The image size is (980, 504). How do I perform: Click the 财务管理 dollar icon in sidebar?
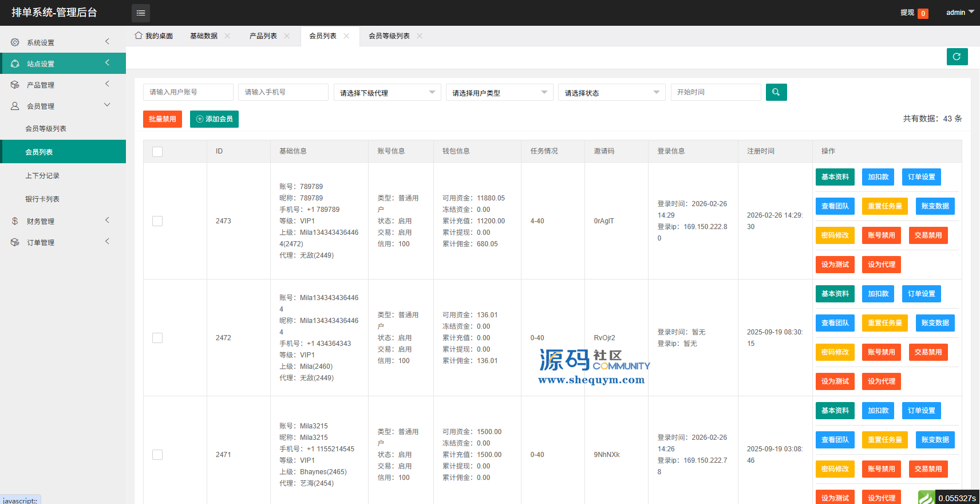coord(15,221)
